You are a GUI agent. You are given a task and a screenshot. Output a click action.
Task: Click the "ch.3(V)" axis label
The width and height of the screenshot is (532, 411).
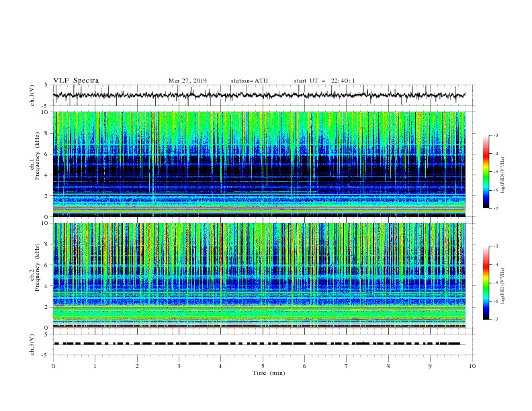click(x=32, y=345)
